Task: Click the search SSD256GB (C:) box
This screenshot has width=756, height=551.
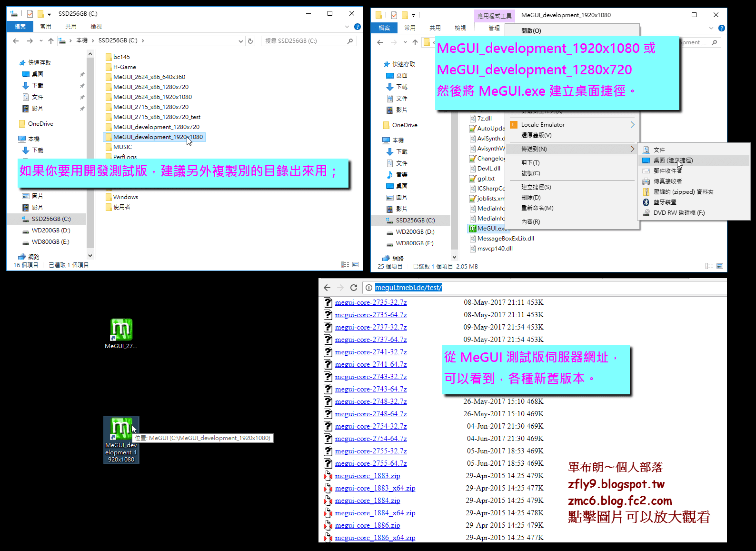Action: tap(308, 41)
